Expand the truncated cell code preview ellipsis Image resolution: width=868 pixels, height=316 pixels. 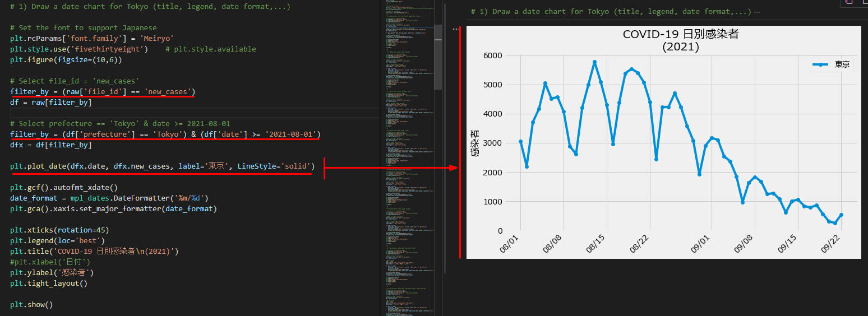coord(758,11)
